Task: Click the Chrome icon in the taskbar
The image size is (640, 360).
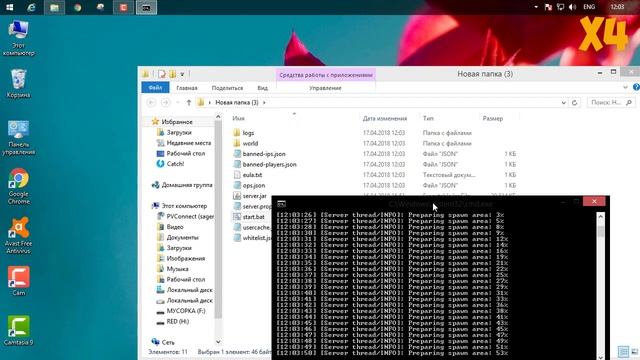Action: click(78, 7)
